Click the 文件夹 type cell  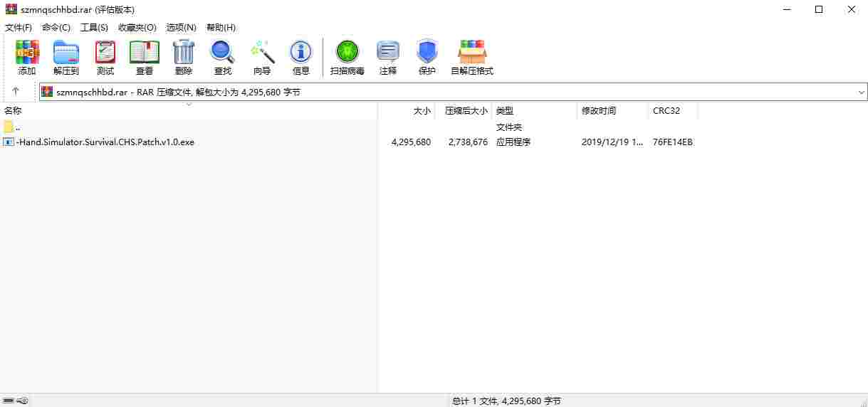tap(509, 127)
